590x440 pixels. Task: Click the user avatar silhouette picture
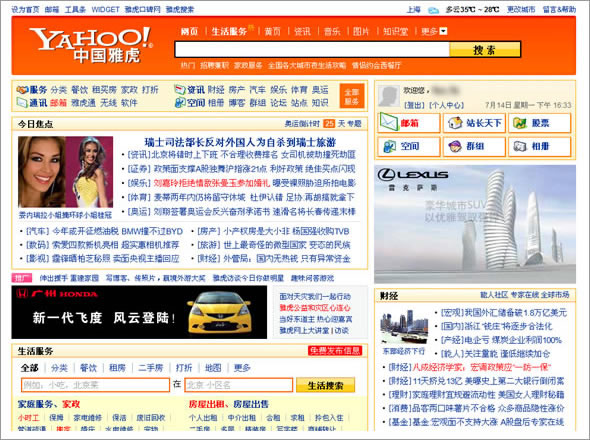389,96
